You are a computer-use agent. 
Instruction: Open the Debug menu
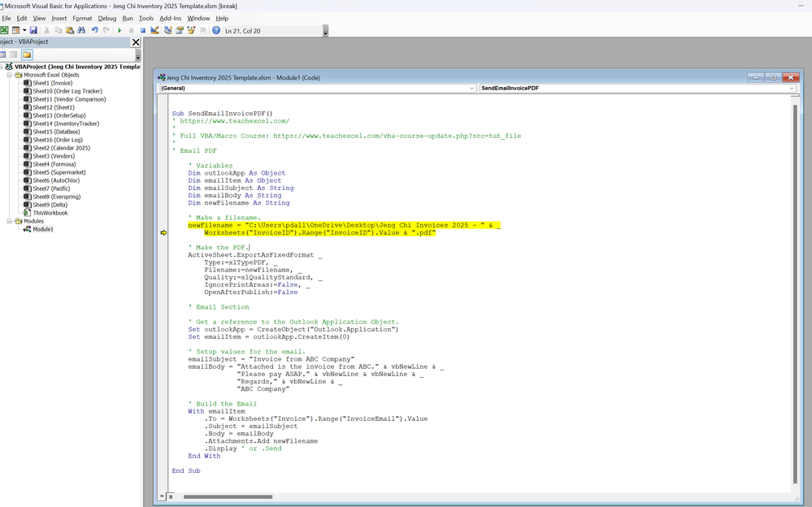click(x=107, y=18)
